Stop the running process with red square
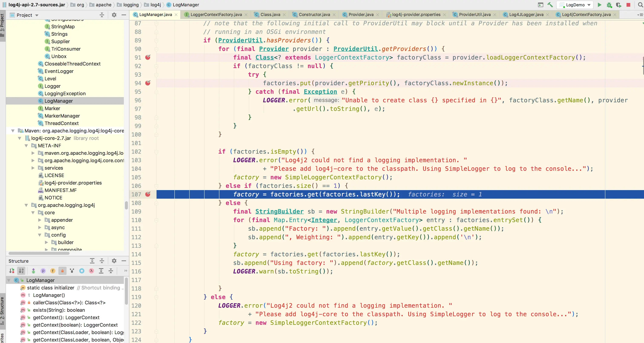644x343 pixels. tap(628, 5)
